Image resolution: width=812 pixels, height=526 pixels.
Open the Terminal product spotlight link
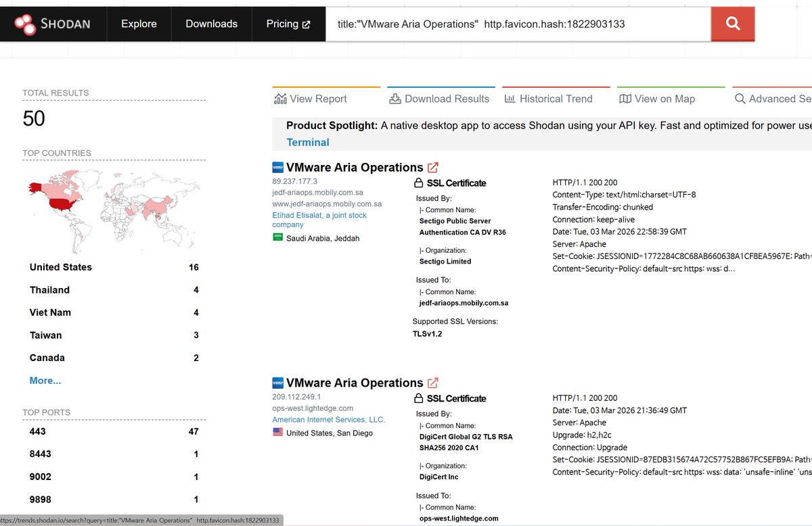point(308,142)
